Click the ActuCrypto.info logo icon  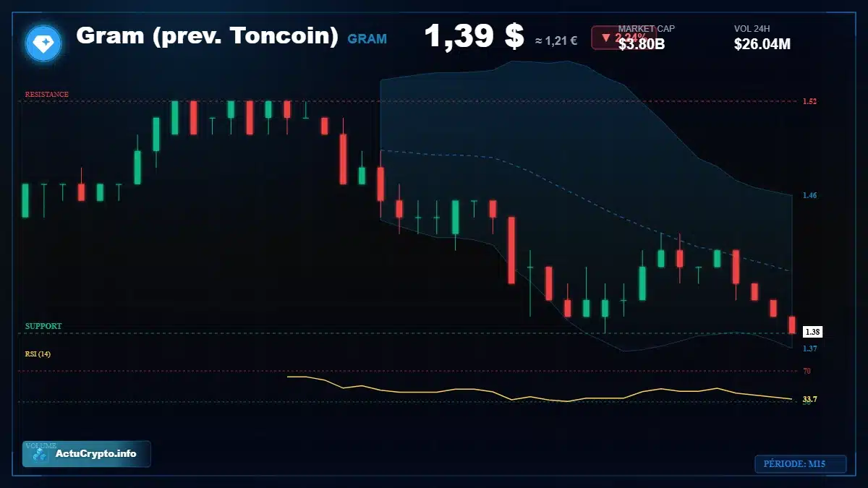point(40,454)
